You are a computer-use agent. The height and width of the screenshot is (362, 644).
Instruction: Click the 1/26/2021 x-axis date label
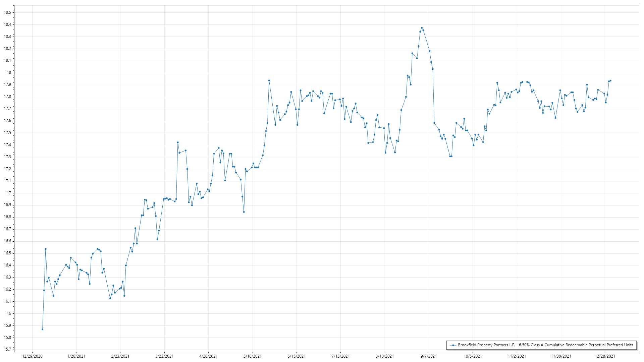pyautogui.click(x=76, y=356)
